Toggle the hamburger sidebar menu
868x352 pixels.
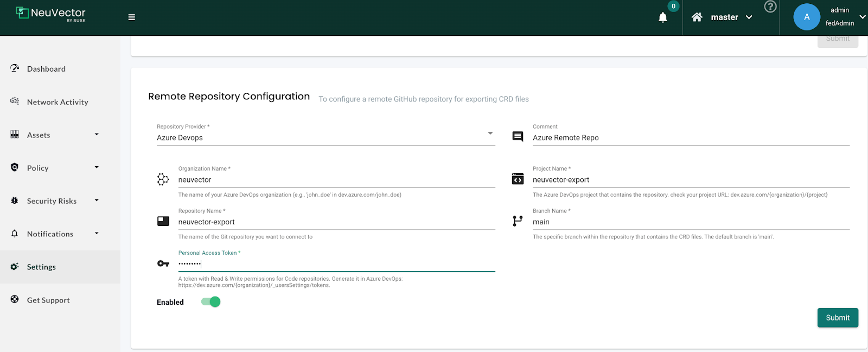click(x=131, y=17)
